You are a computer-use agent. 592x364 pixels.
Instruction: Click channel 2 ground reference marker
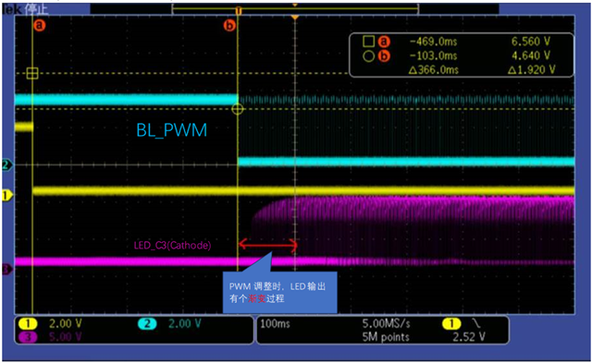coord(6,164)
